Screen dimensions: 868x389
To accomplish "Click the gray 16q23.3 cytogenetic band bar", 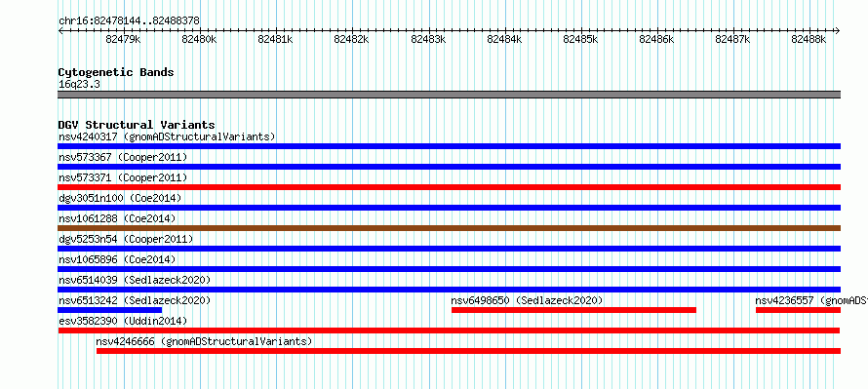I will [x=449, y=94].
